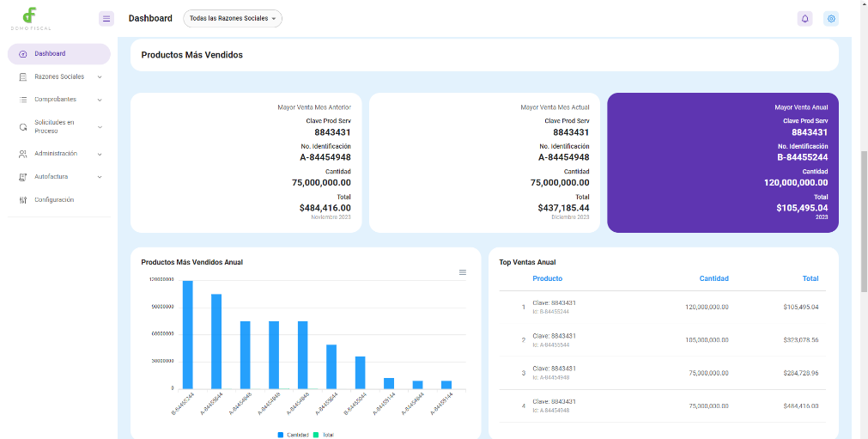This screenshot has width=868, height=439.
Task: Click the page vertical scrollbar thumb
Action: coord(864,221)
